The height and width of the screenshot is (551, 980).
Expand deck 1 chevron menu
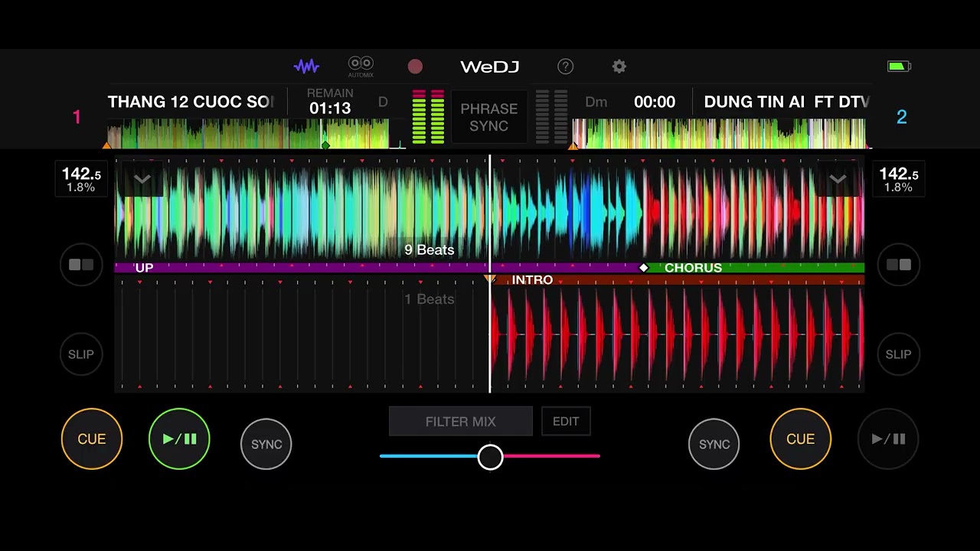tap(142, 180)
